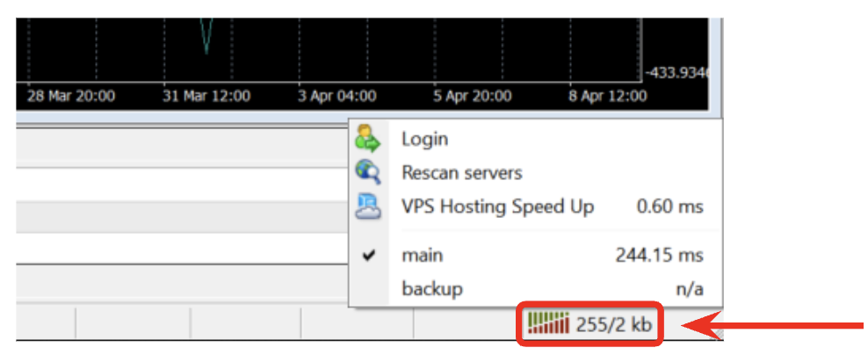The height and width of the screenshot is (355, 868).
Task: Click the 244.15 ms ping value
Action: (x=659, y=256)
